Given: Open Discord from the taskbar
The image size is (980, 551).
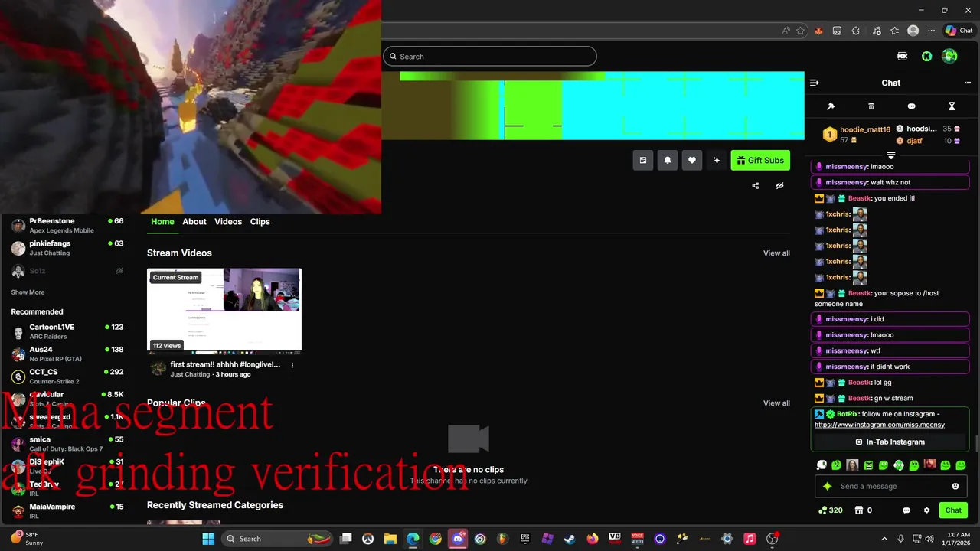Looking at the screenshot, I should tap(458, 539).
